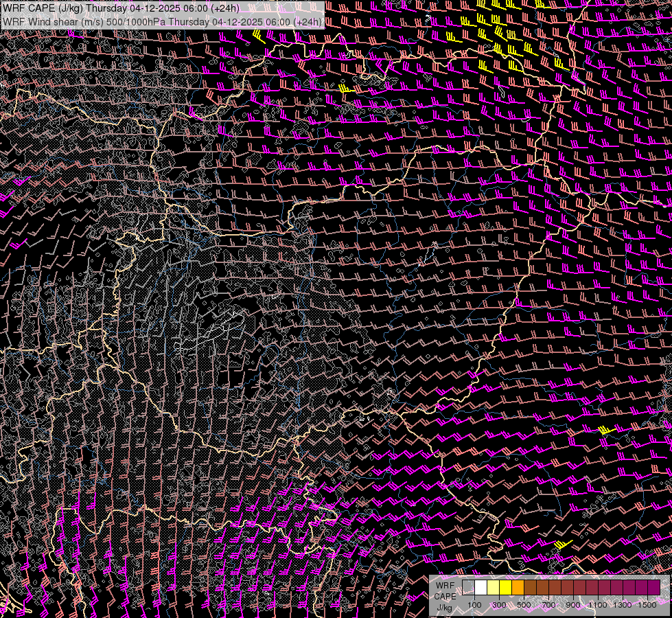Pick the orange CAPE legend swatch

518,588
